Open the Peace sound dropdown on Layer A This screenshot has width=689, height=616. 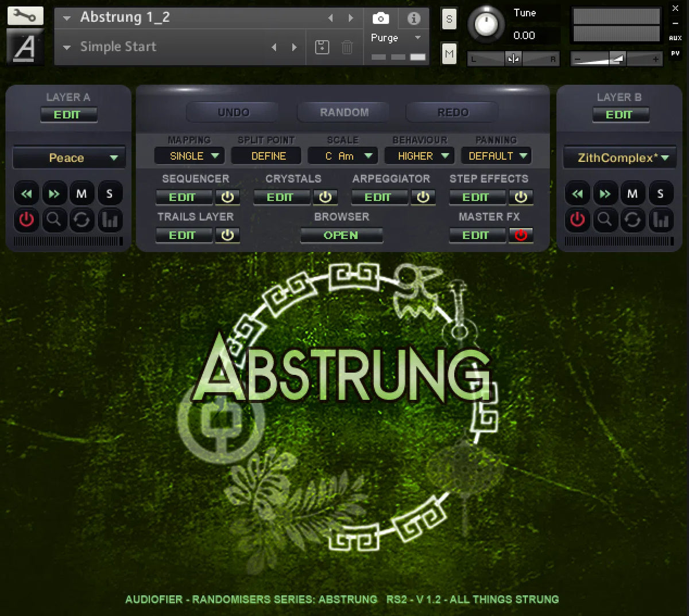point(69,157)
